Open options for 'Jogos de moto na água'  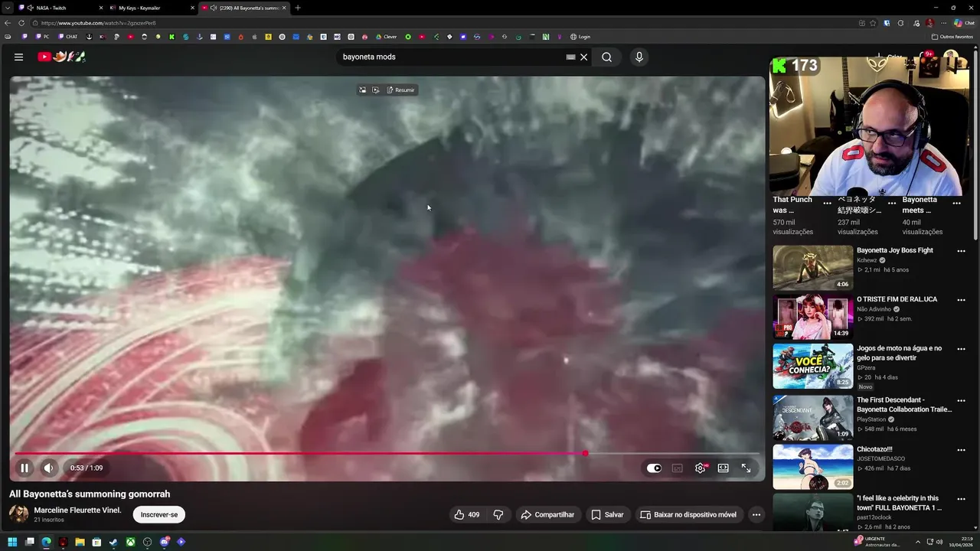pos(961,349)
